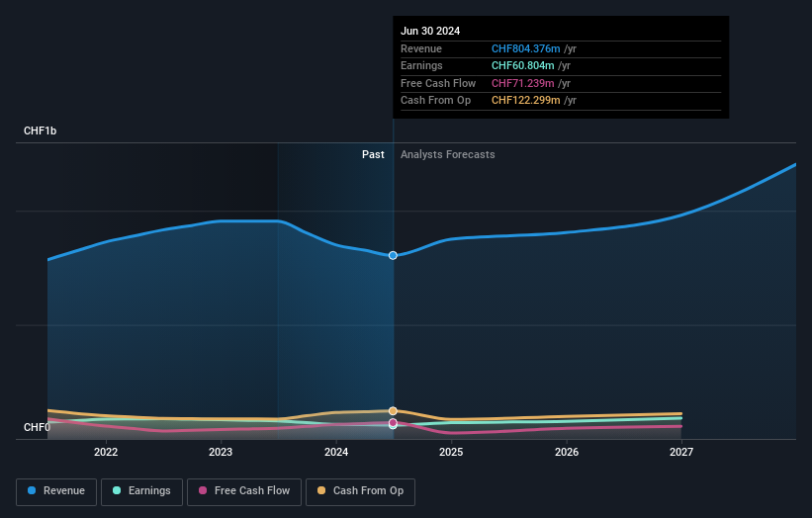Image resolution: width=812 pixels, height=518 pixels.
Task: Click the 2023 x-axis label
Action: [x=221, y=452]
